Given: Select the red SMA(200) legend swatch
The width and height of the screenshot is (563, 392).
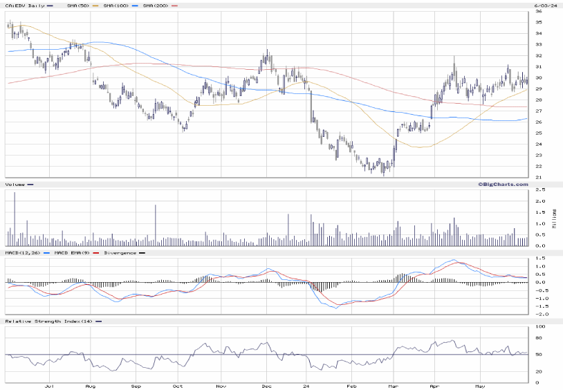Looking at the screenshot, I should 174,6.
